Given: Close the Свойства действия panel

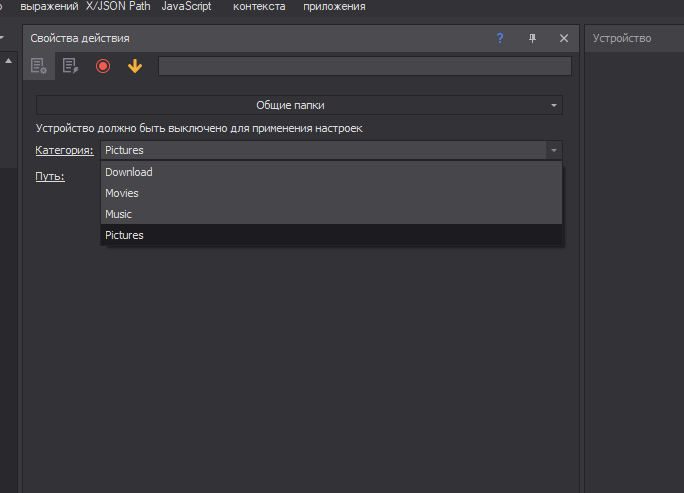Looking at the screenshot, I should [564, 38].
